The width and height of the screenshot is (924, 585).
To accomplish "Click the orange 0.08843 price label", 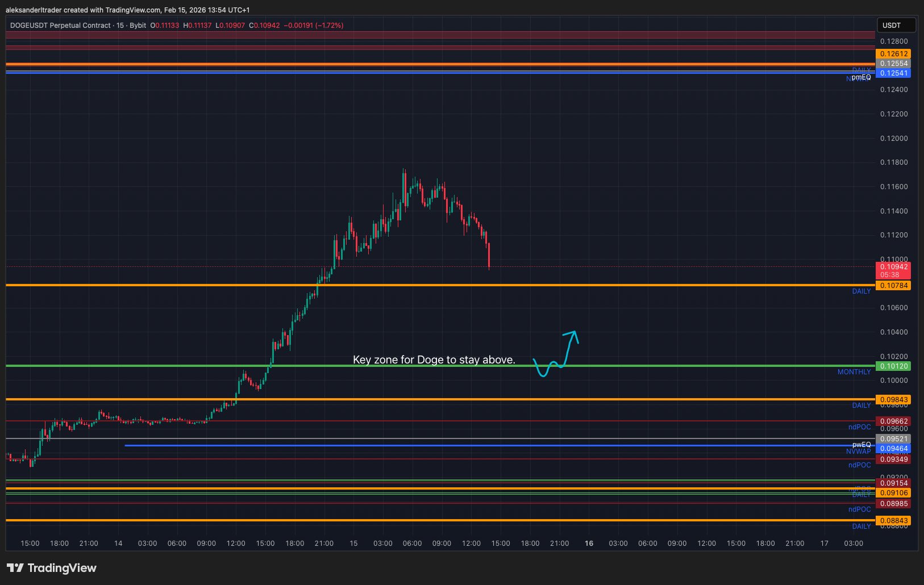I will (893, 521).
